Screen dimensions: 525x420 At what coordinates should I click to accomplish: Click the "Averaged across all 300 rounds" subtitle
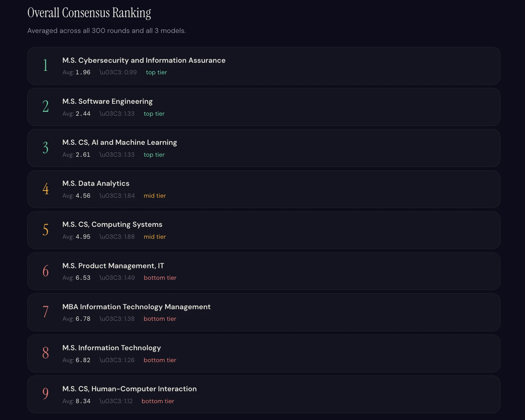(x=107, y=31)
